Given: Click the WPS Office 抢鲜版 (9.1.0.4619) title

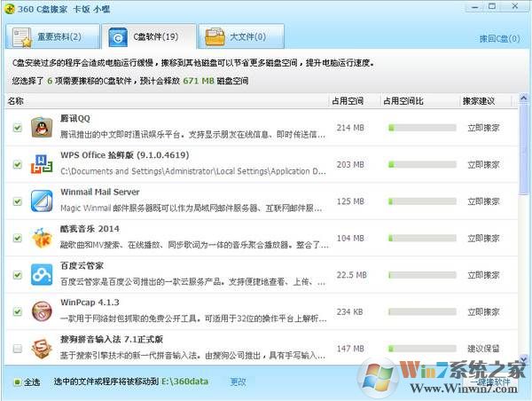Looking at the screenshot, I should (x=124, y=155).
